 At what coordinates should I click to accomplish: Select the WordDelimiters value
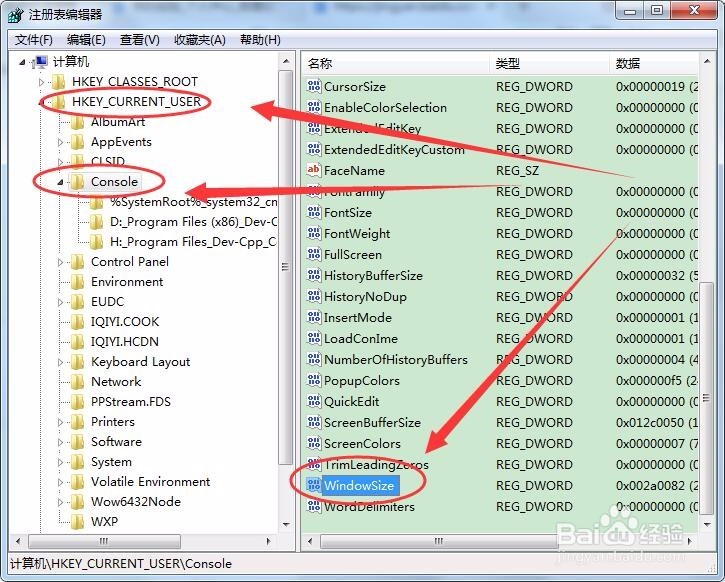369,507
